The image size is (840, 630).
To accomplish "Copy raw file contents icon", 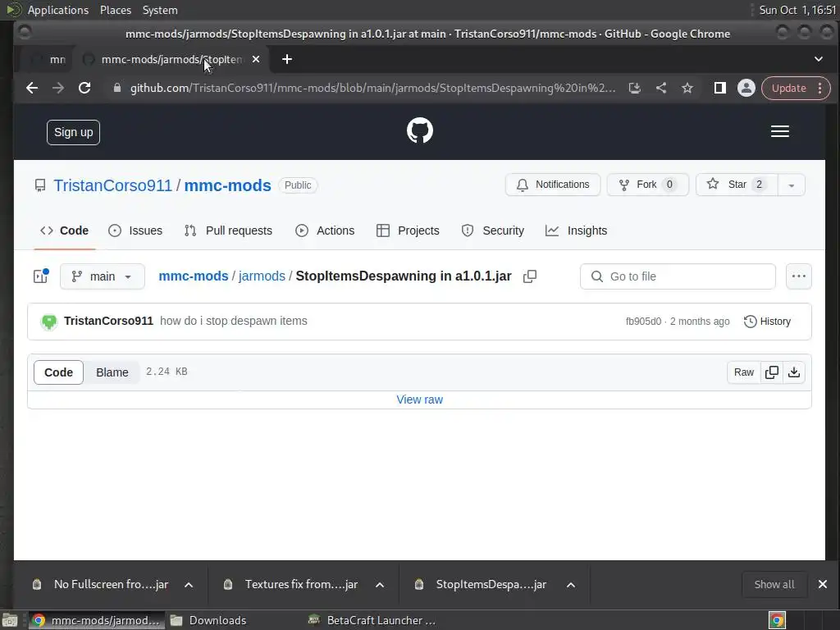I will [x=772, y=372].
